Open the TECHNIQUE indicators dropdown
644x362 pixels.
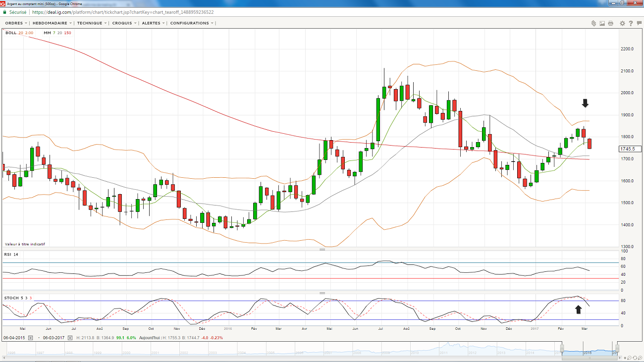(x=92, y=23)
